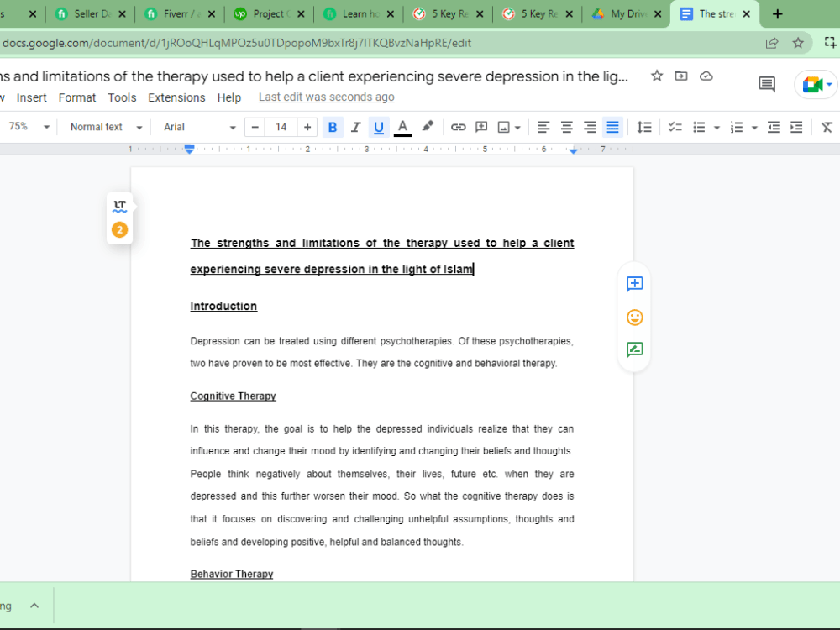Click the insert image icon
Image resolution: width=840 pixels, height=630 pixels.
(503, 127)
